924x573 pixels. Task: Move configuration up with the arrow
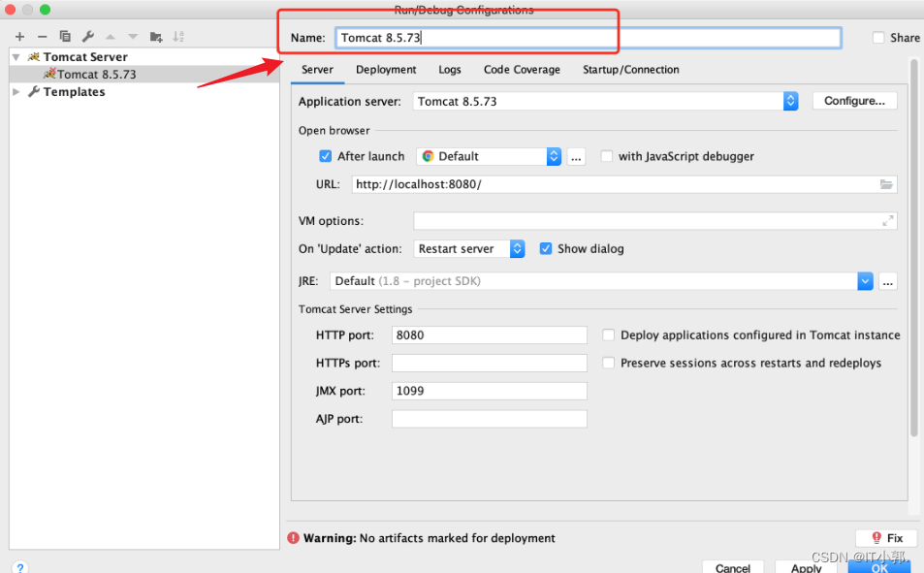(x=111, y=37)
